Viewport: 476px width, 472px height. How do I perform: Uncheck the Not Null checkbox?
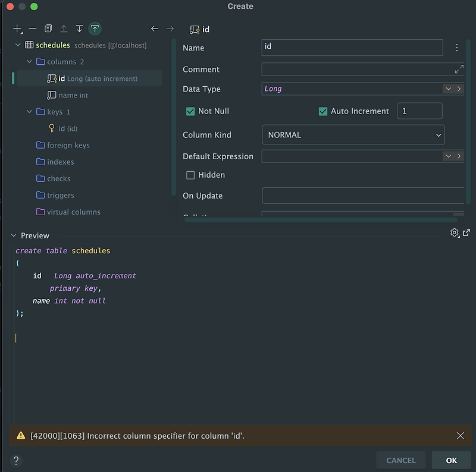[x=190, y=111]
